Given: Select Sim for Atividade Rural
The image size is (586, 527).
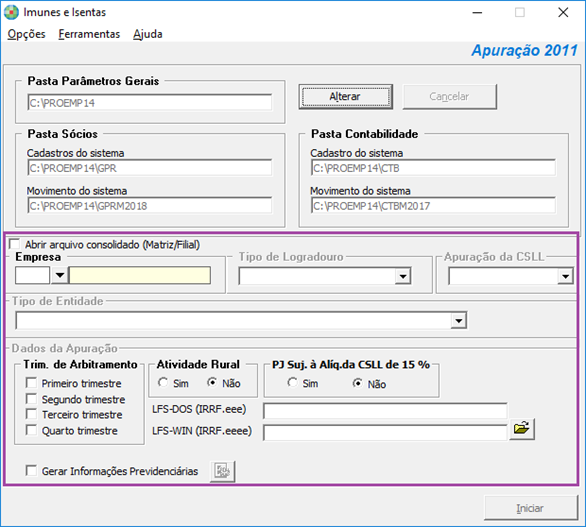Looking at the screenshot, I should click(163, 382).
